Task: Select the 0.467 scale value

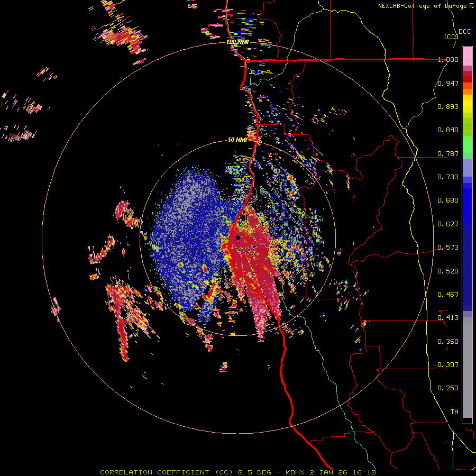Action: [x=448, y=295]
